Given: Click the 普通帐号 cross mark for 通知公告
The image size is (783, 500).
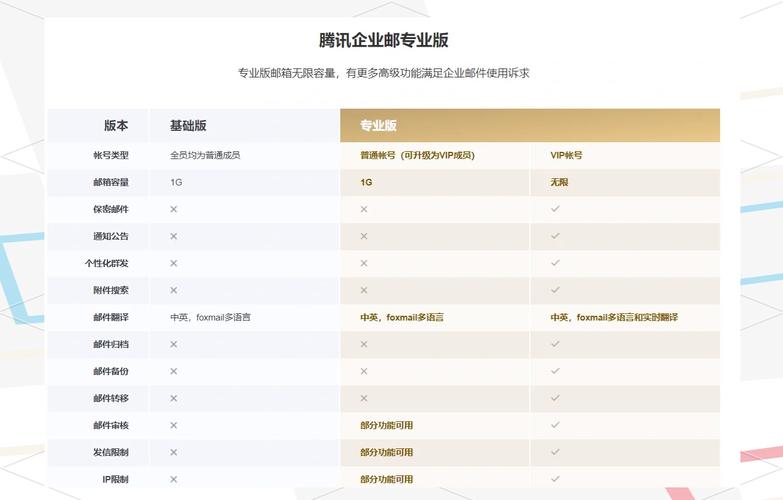Looking at the screenshot, I should tap(364, 236).
